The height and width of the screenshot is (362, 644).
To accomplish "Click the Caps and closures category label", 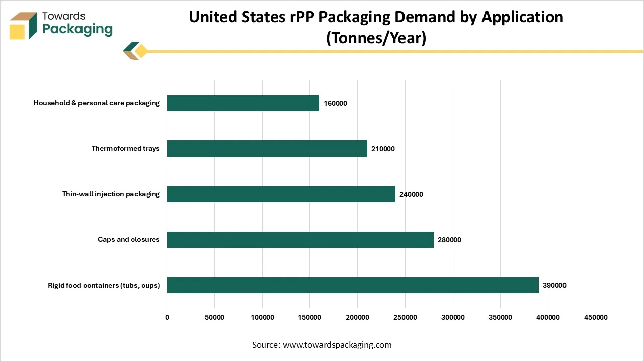I will (x=129, y=239).
